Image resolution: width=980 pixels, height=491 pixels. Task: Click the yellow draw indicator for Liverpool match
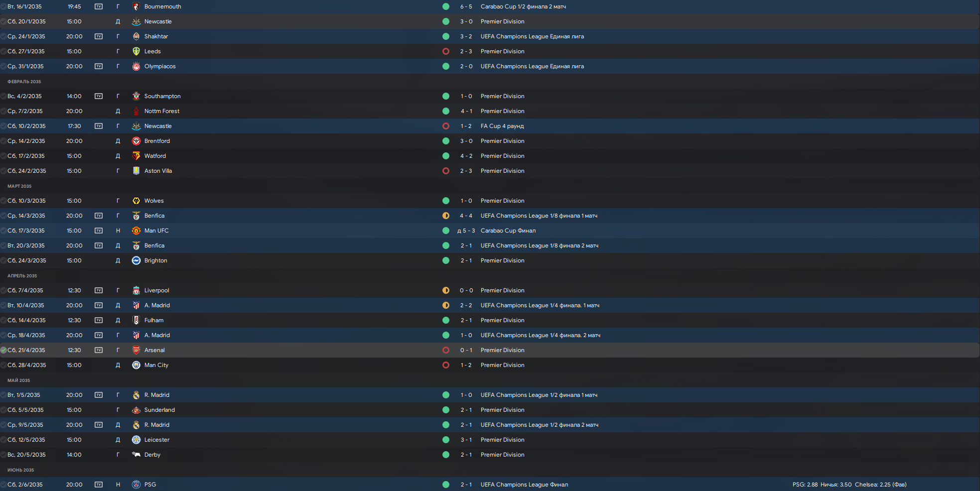[x=446, y=290]
